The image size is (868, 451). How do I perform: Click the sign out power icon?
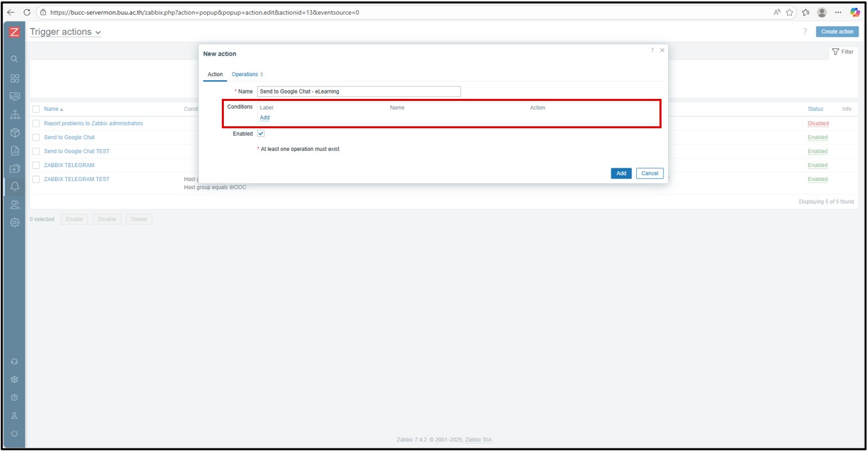[15, 434]
